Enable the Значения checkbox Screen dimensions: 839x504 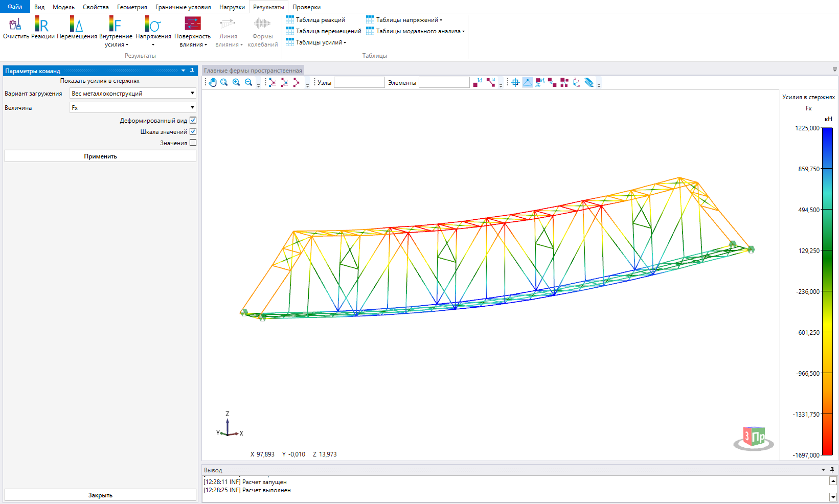[193, 143]
